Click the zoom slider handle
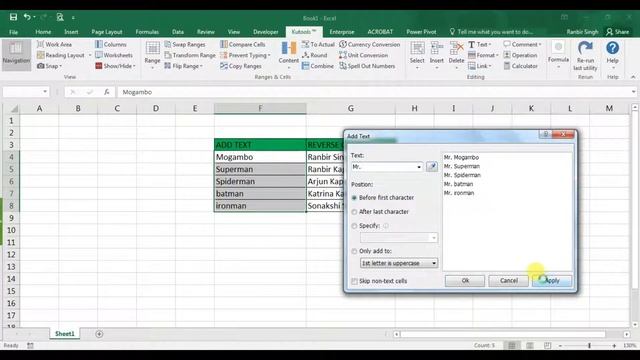Image resolution: width=640 pixels, height=360 pixels. coord(589,346)
